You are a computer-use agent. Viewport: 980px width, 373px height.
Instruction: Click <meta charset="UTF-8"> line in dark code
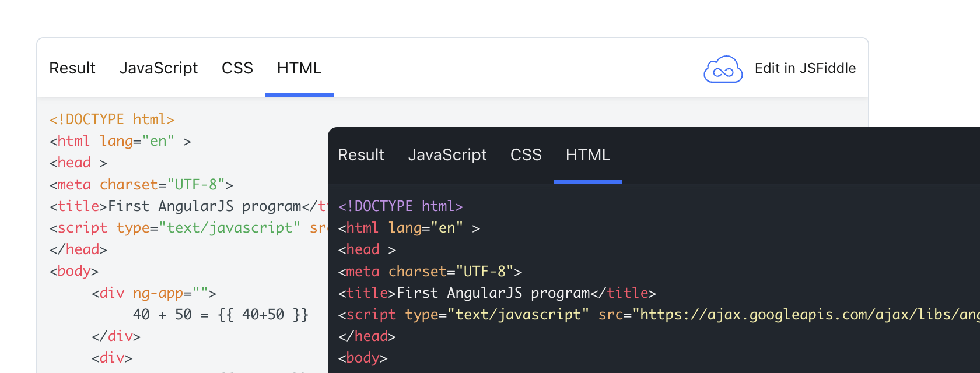pyautogui.click(x=430, y=272)
